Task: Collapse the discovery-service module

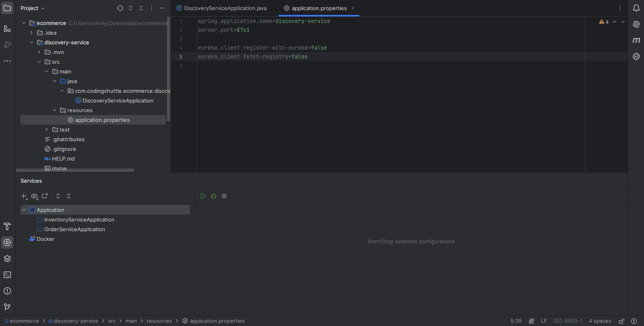Action: tap(31, 42)
